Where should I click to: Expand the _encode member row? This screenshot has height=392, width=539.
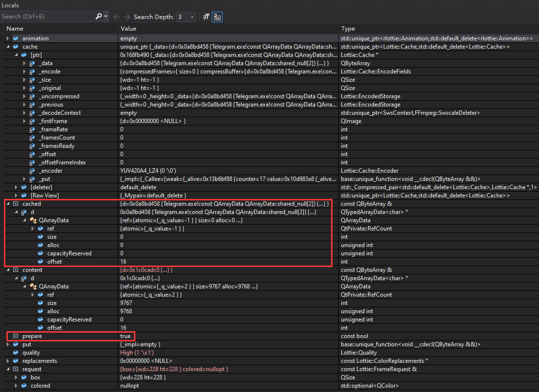(x=24, y=71)
